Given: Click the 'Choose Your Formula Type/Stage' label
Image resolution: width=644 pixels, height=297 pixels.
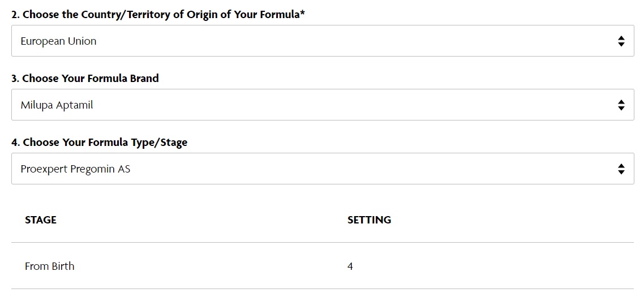Looking at the screenshot, I should click(x=105, y=143).
